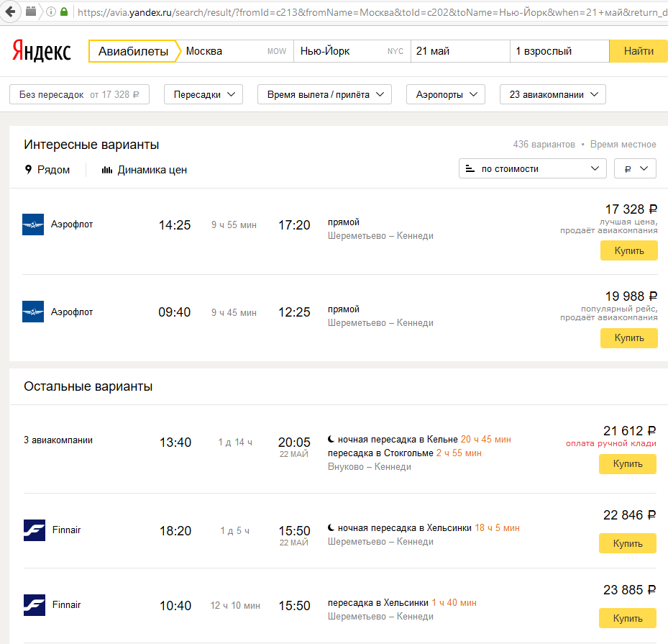Click the bar chart icon for Динамика цен

[x=107, y=170]
